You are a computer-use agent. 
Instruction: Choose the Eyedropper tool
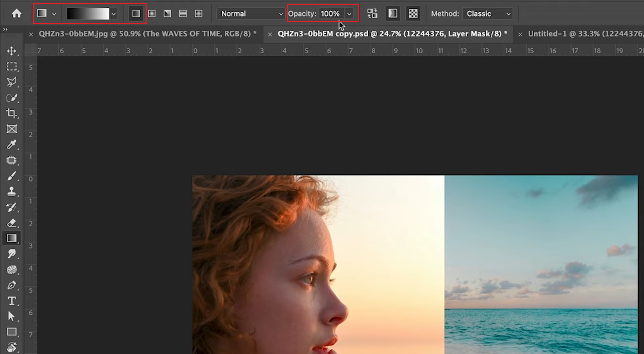coord(12,145)
